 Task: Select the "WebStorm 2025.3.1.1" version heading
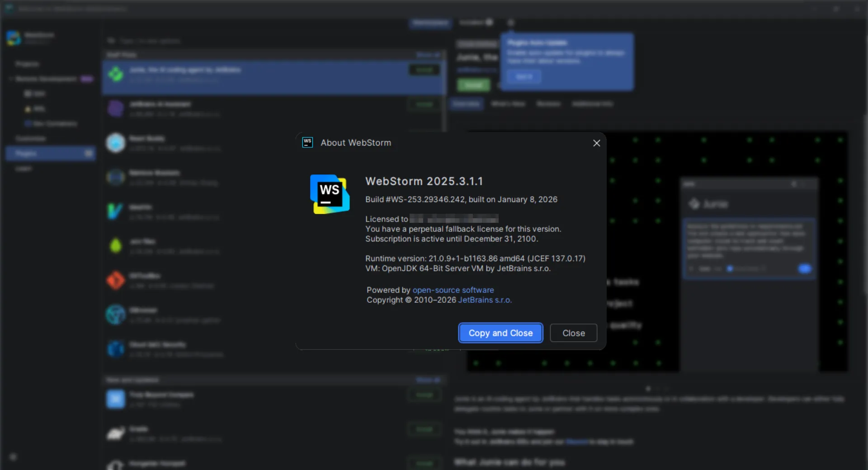424,181
